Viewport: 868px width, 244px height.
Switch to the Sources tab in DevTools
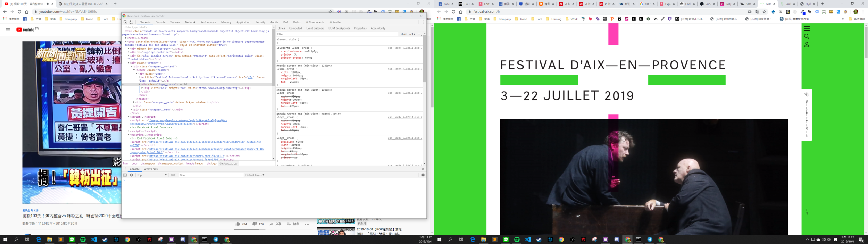(175, 22)
